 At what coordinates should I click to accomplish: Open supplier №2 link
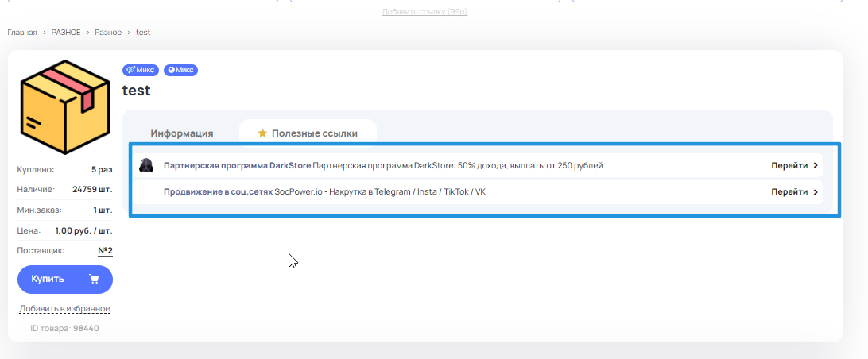tap(105, 251)
